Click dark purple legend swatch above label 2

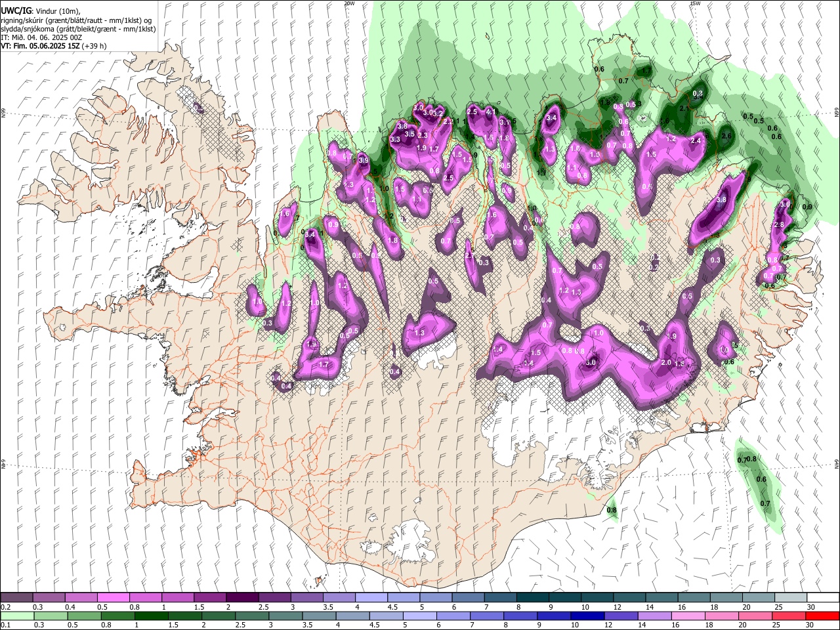click(242, 598)
